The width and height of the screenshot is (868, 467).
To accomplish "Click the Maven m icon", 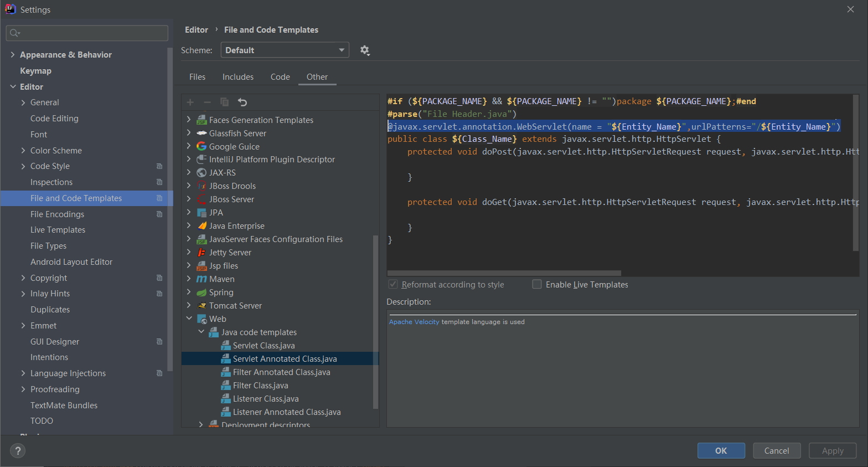I will tap(201, 279).
